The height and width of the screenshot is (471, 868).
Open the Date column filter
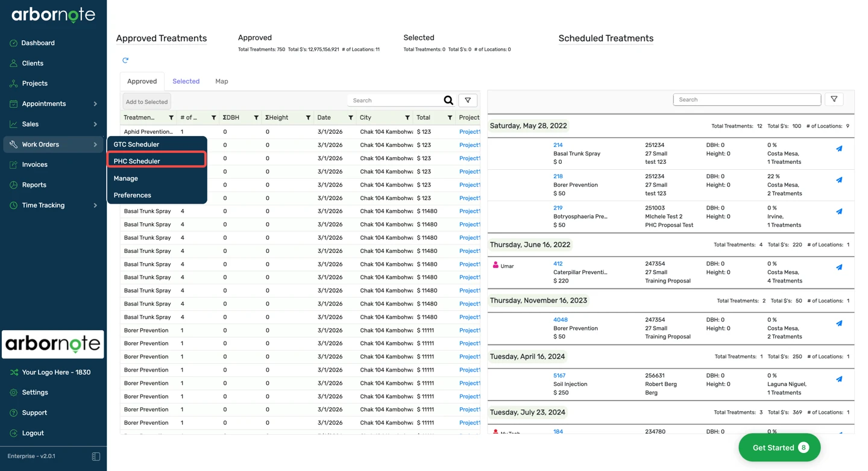pos(351,118)
